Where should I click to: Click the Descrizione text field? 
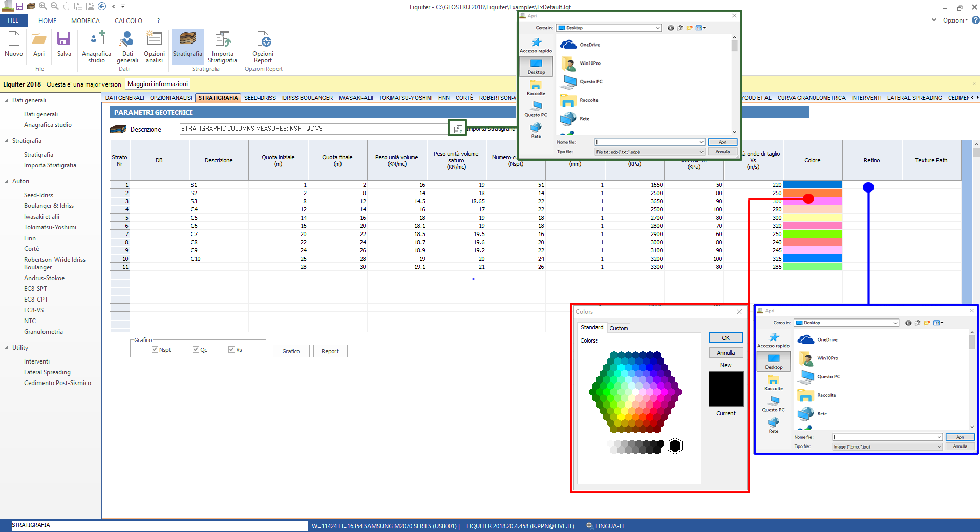click(x=314, y=129)
